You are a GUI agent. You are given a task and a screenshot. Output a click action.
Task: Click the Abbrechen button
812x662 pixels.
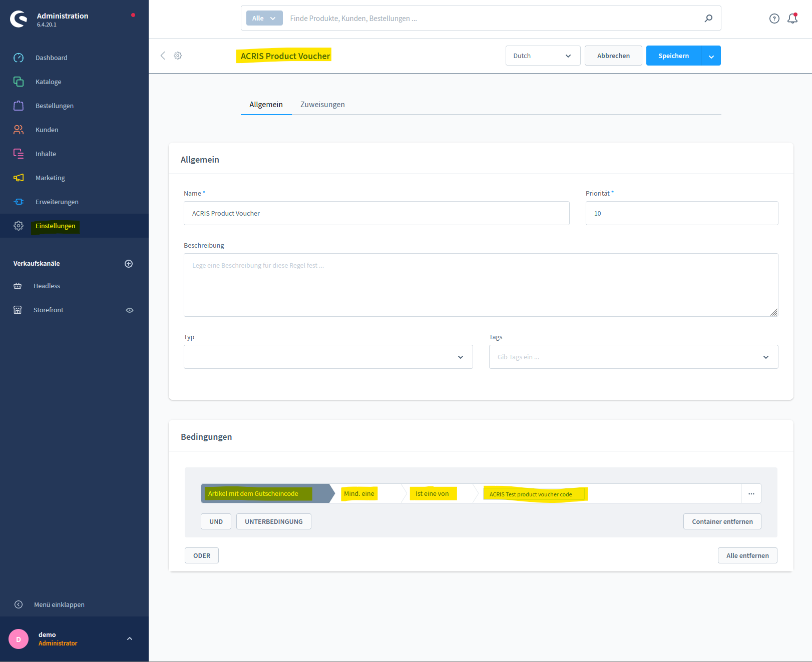click(x=613, y=56)
